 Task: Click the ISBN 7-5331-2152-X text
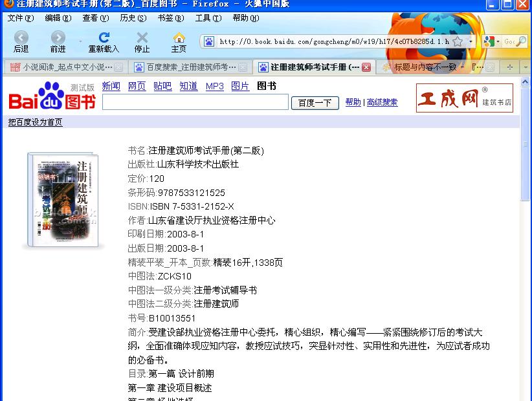(192, 206)
